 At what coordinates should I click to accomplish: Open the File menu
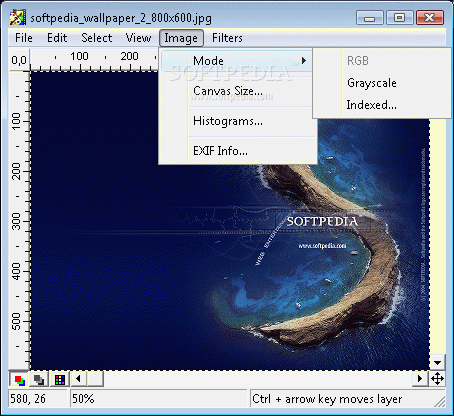pyautogui.click(x=24, y=38)
